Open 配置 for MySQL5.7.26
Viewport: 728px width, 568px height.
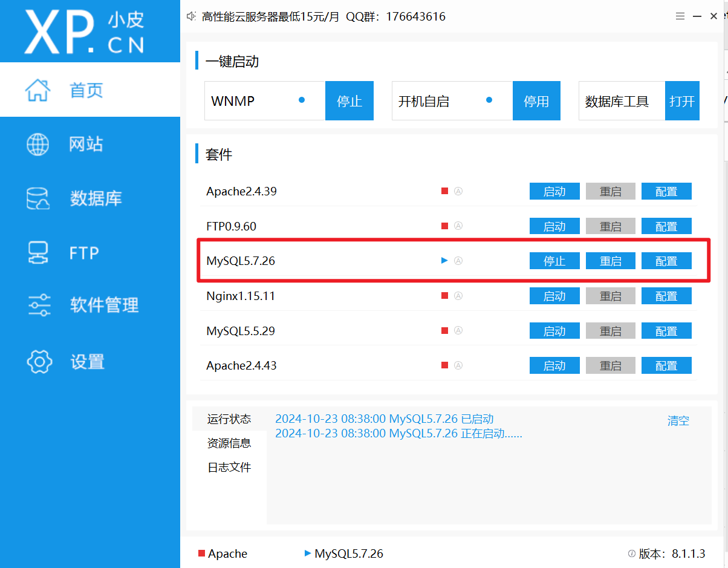pyautogui.click(x=666, y=261)
